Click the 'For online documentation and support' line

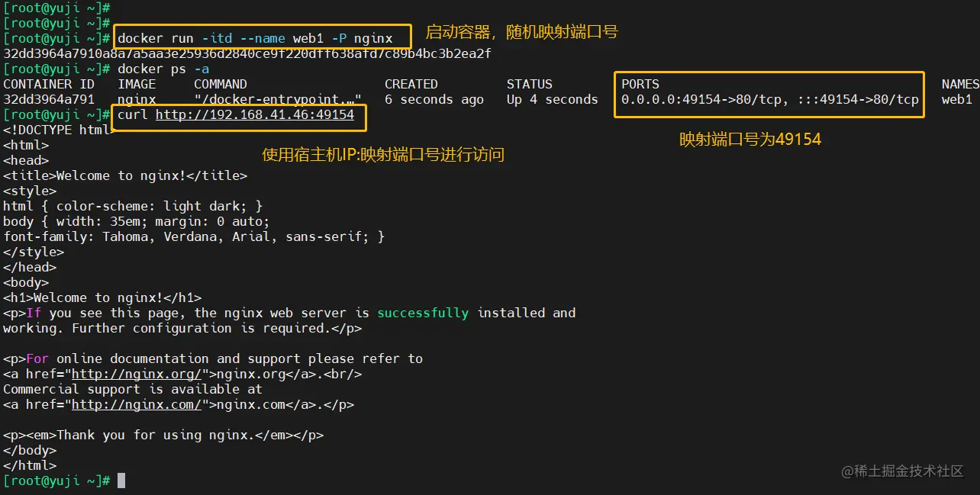click(213, 358)
